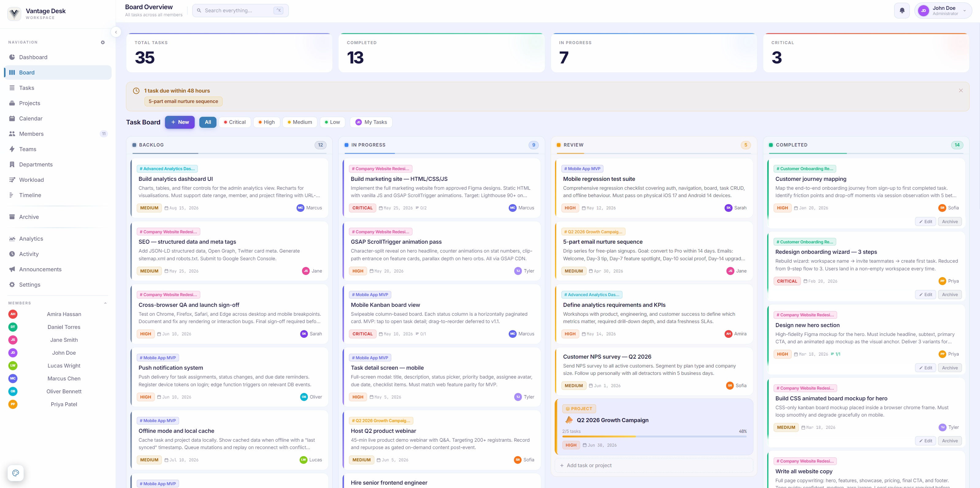Screen dimensions: 980x488
Task: Click the clock icon in the alert banner
Action: [x=136, y=90]
